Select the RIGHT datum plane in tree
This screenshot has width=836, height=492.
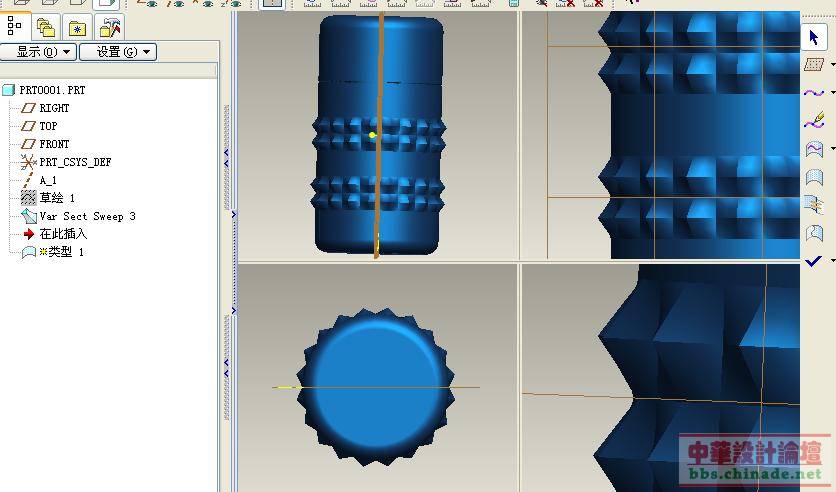pos(54,108)
